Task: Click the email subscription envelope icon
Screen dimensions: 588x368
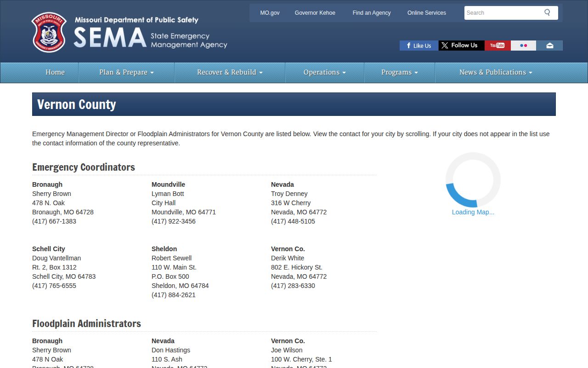Action: (x=549, y=46)
